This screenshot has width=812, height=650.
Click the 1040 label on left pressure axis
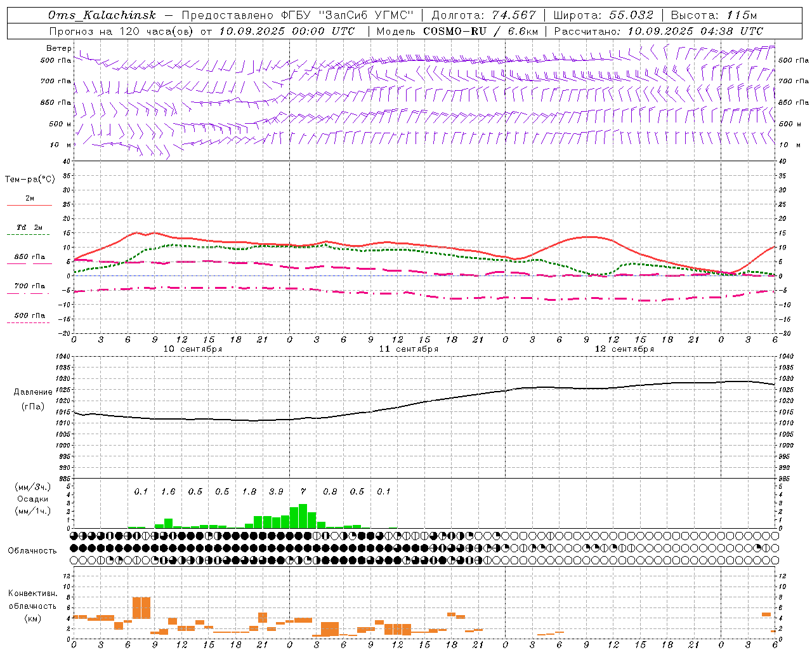(62, 357)
